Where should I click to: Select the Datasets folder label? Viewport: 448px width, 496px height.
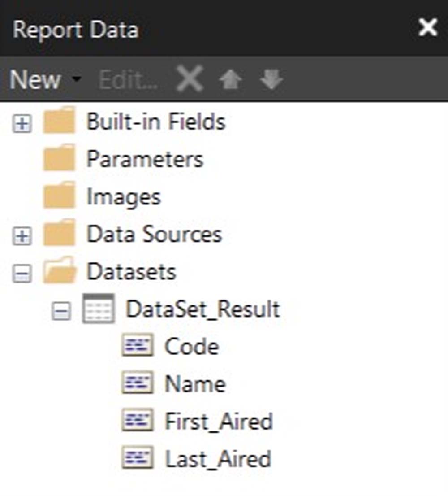(131, 272)
